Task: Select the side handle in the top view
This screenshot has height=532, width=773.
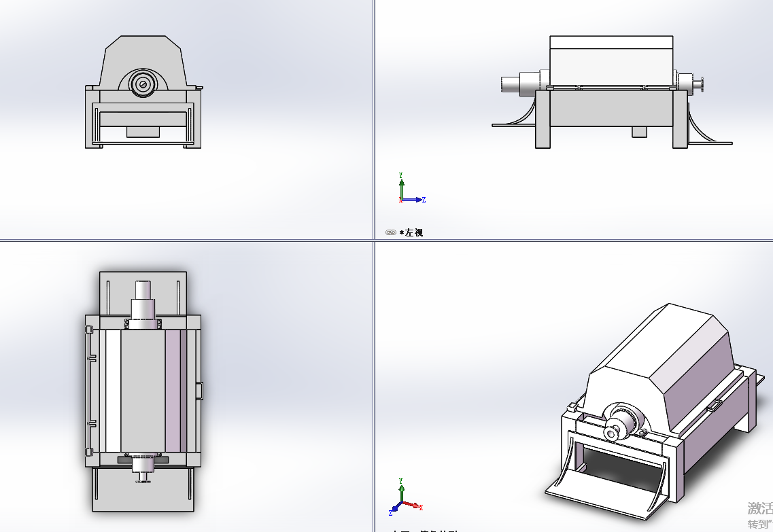Action: click(x=200, y=391)
